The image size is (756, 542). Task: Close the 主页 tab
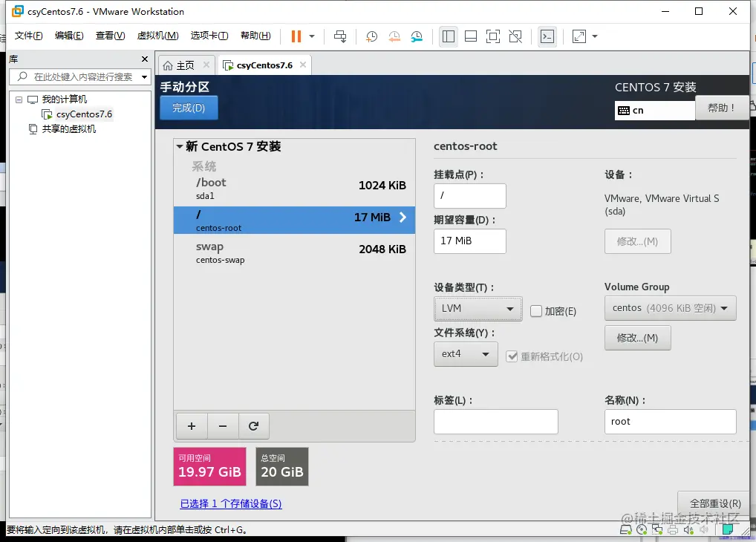(x=206, y=65)
